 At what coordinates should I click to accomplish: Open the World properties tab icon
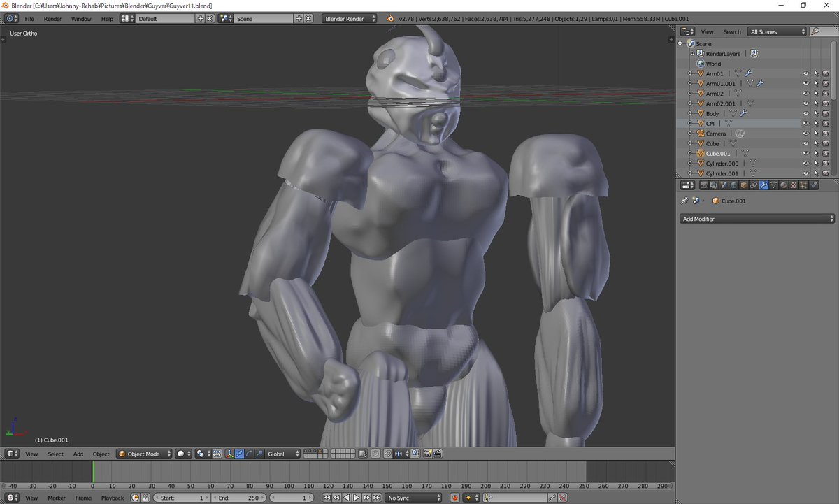(733, 185)
